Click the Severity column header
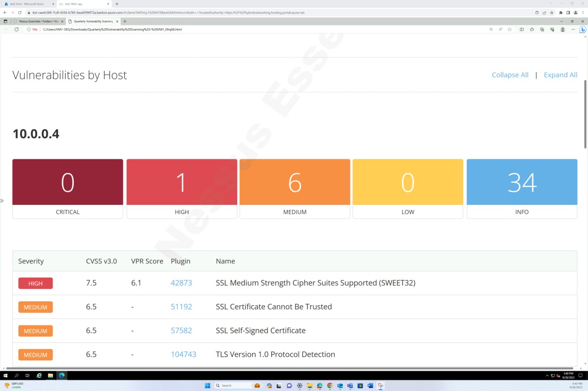This screenshot has height=391, width=588. click(31, 261)
